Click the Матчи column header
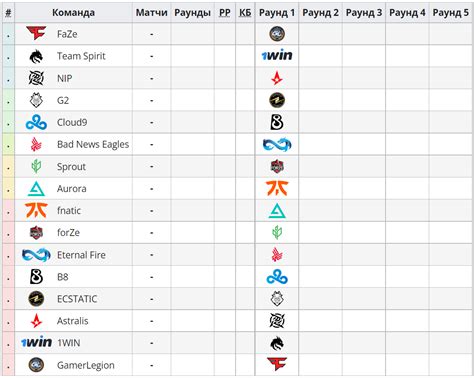 [152, 13]
